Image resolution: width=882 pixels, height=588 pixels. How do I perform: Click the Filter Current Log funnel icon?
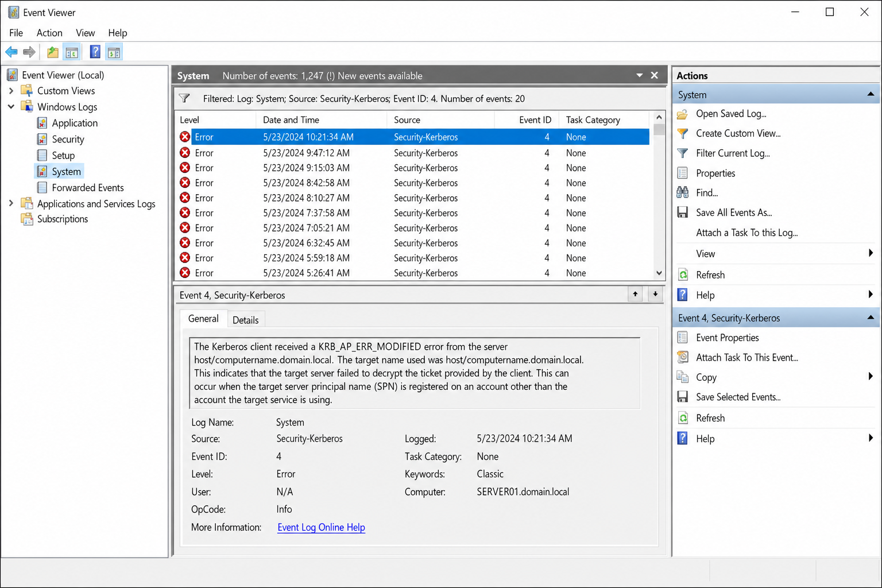(x=683, y=153)
